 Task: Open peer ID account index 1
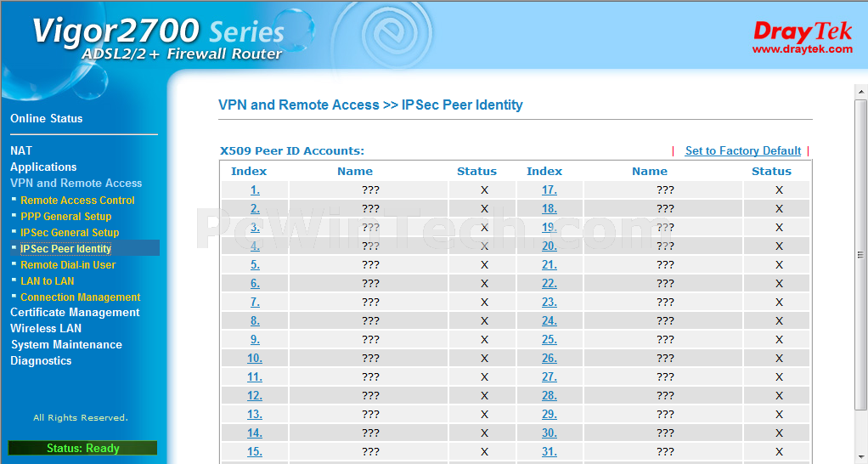pyautogui.click(x=255, y=190)
